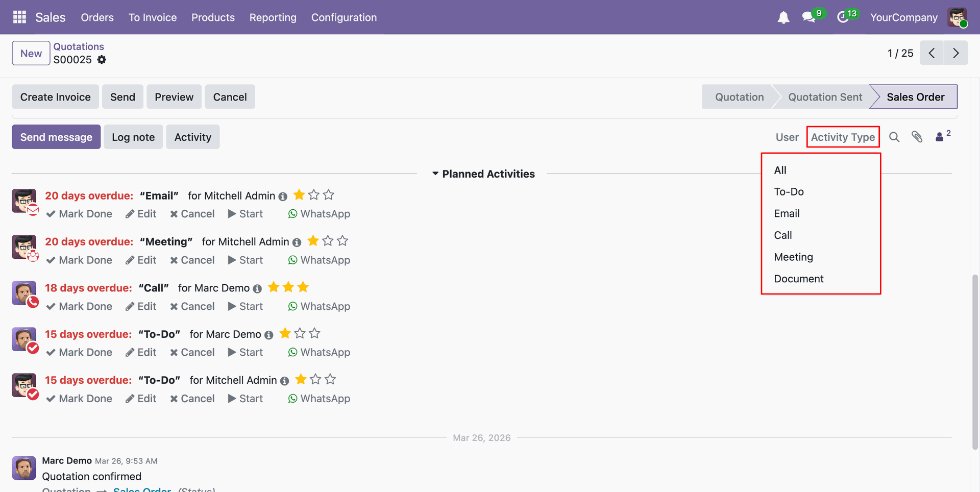Screen dimensions: 980x492
Task: Click WhatsApp on the Meeting activity
Action: point(319,260)
